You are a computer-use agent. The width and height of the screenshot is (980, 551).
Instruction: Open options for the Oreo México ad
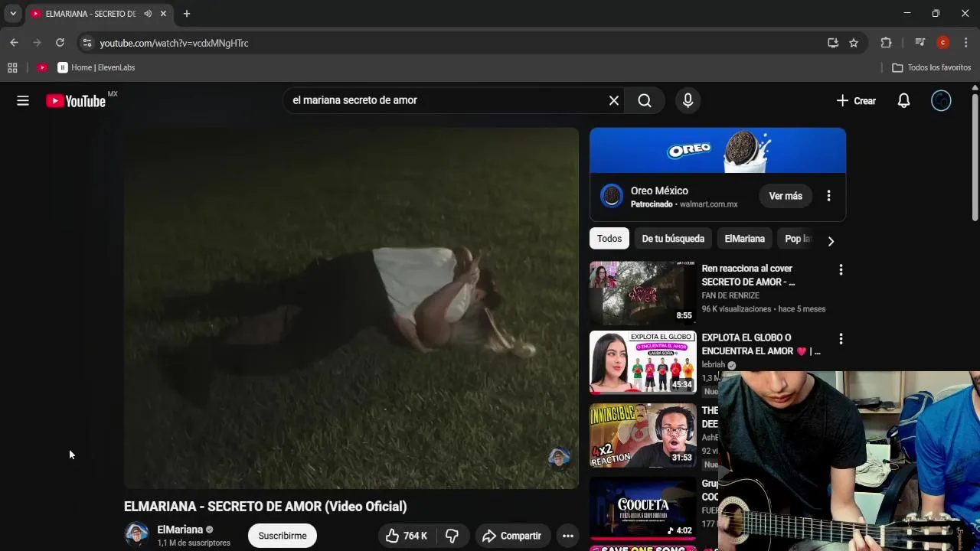click(828, 196)
